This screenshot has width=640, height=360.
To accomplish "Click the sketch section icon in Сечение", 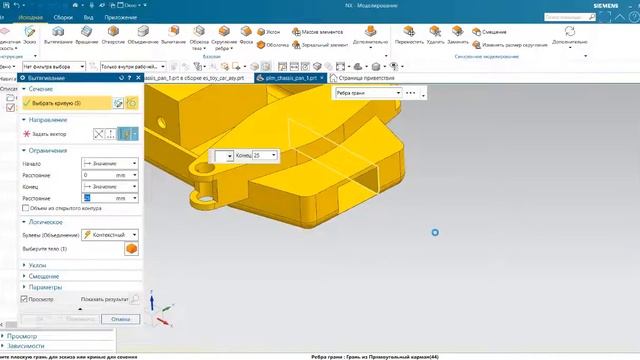I will pos(118,103).
